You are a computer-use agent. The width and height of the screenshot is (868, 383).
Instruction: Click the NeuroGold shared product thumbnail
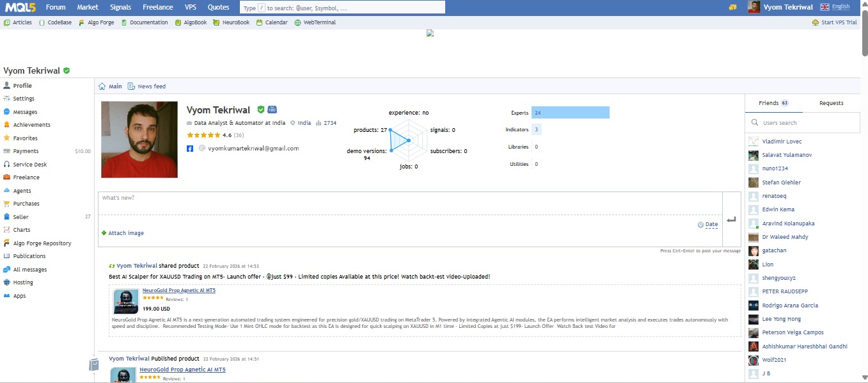pyautogui.click(x=126, y=301)
